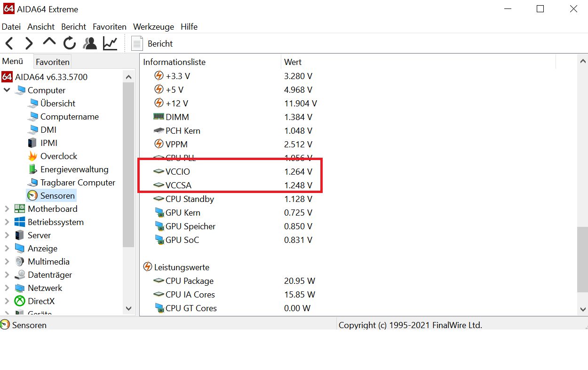Select the AIDA64 v6.33.5700 root node
This screenshot has height=370, width=588.
pos(51,77)
